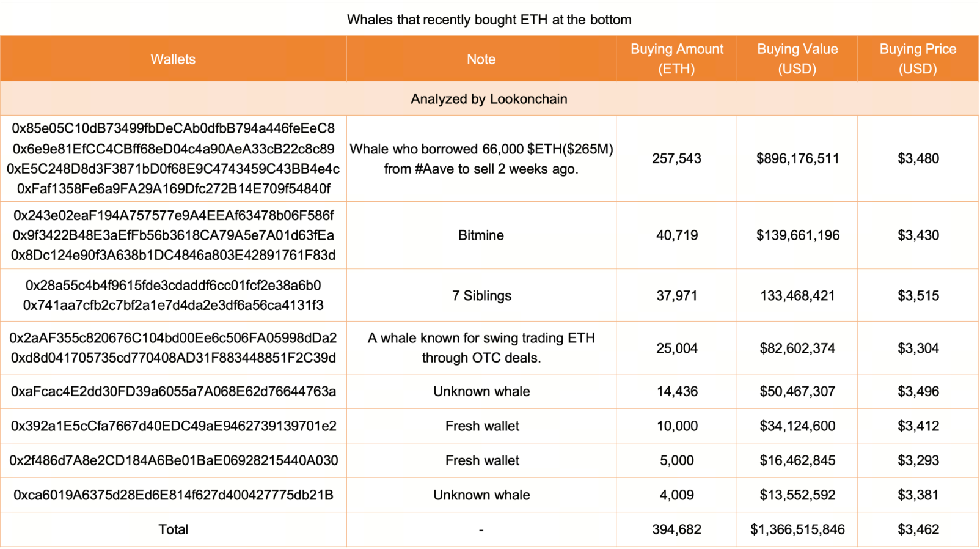Click the price $3,381
The width and height of the screenshot is (980, 549).
[918, 495]
